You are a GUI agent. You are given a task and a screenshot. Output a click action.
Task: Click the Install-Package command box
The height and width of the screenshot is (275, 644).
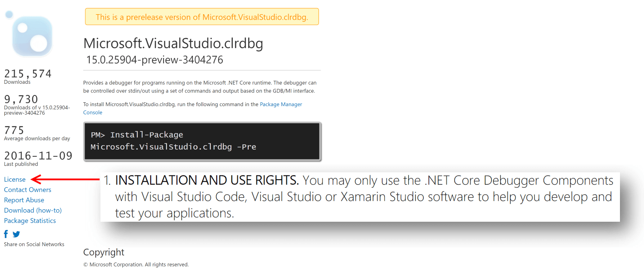[x=202, y=141]
